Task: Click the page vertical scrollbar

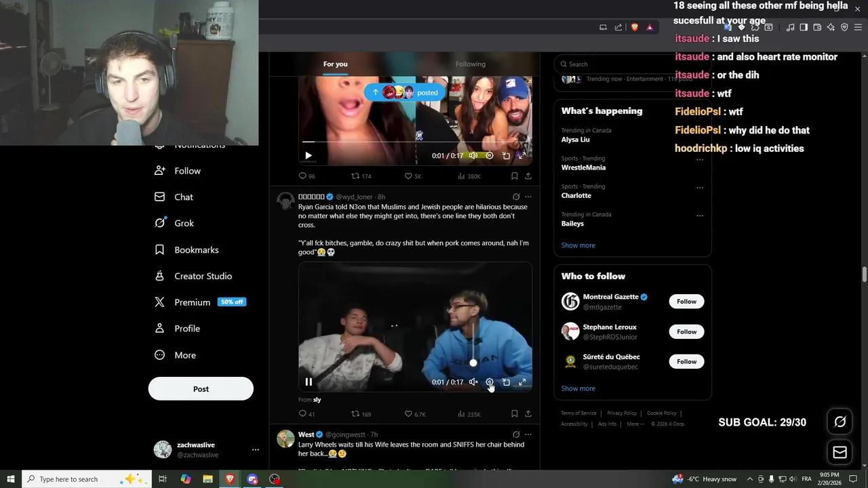Action: tap(864, 274)
